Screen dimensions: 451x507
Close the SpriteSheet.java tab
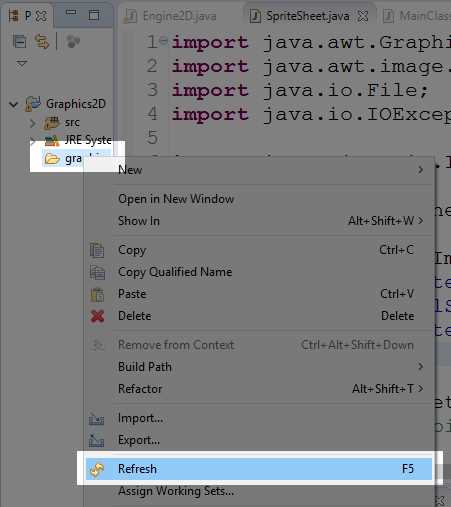tap(363, 16)
